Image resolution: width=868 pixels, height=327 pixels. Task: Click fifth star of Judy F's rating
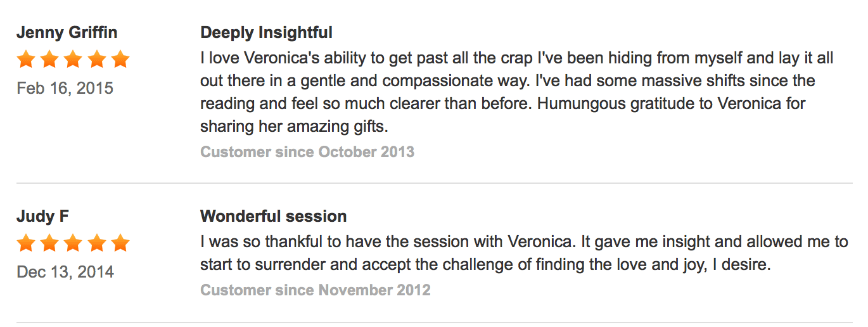(x=120, y=243)
